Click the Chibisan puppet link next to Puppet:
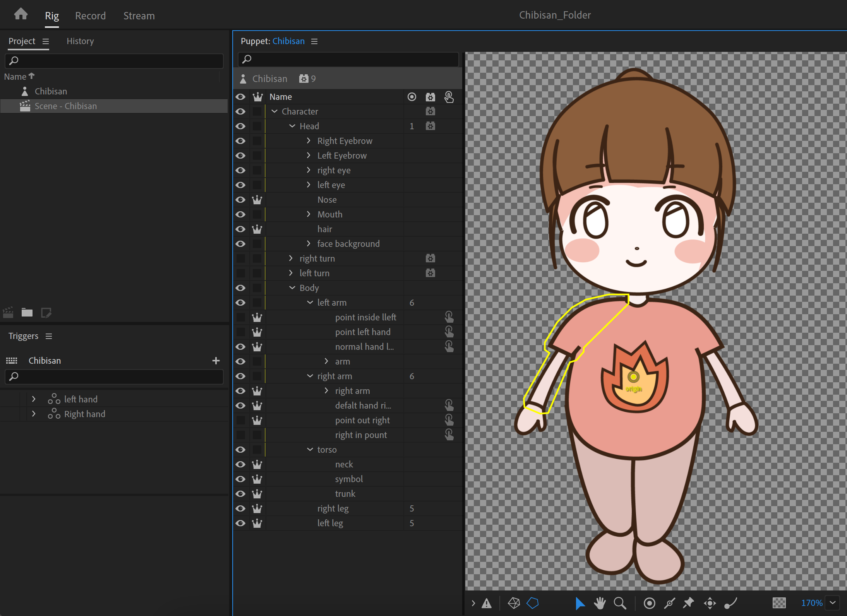Image resolution: width=847 pixels, height=616 pixels. [x=288, y=41]
